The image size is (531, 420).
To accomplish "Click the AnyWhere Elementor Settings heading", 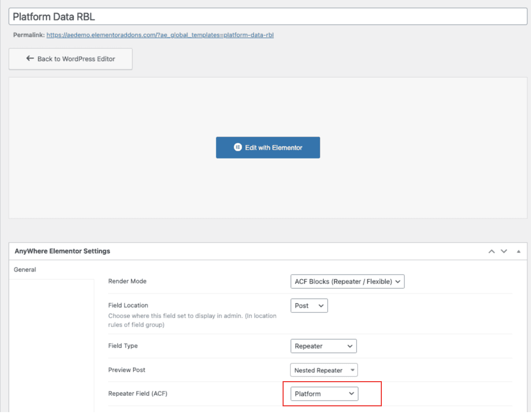I will pos(63,251).
